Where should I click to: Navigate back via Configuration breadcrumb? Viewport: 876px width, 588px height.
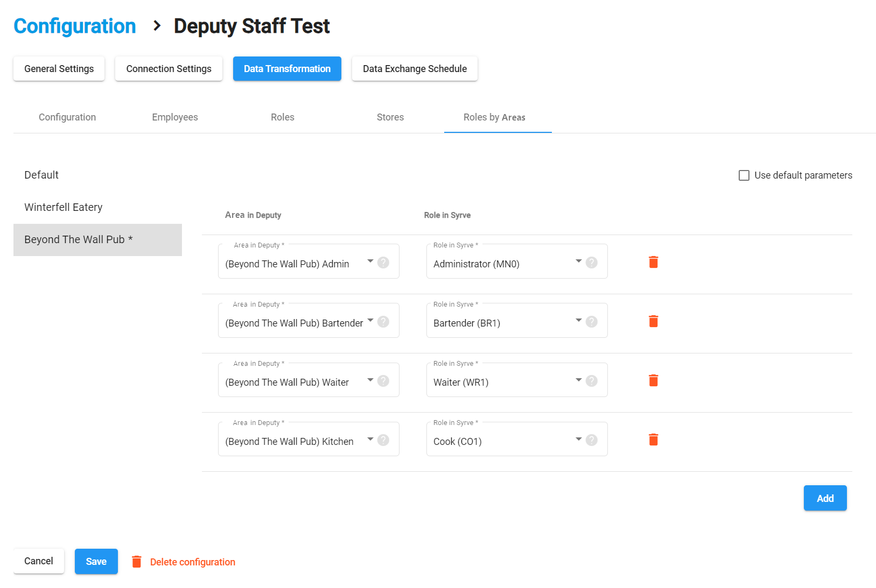75,26
